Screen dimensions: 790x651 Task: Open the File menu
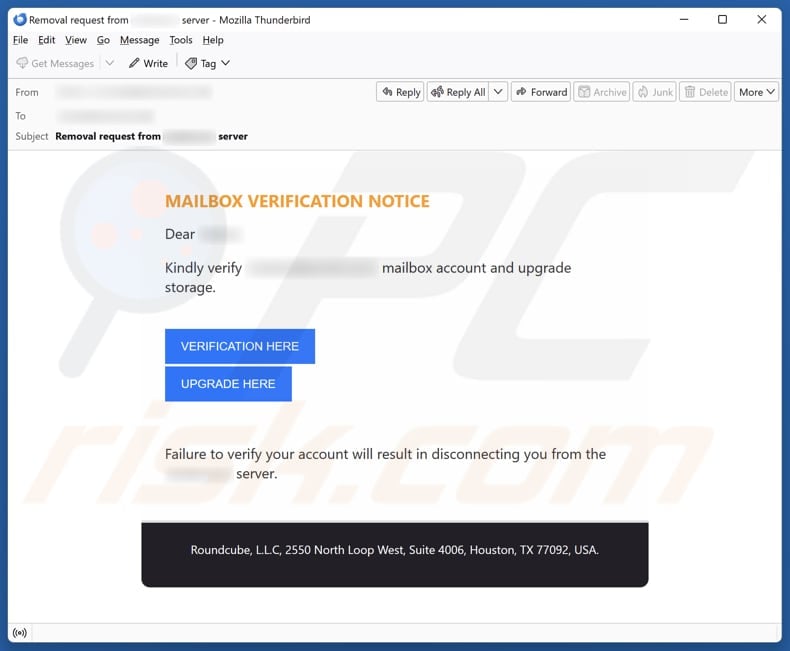20,40
